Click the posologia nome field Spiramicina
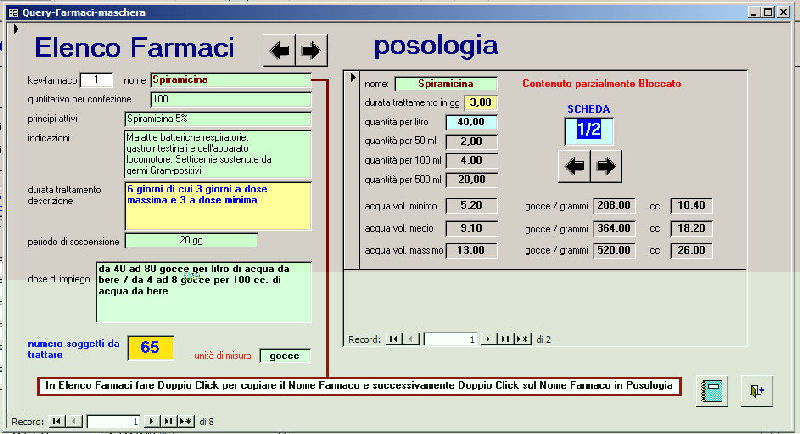The height and width of the screenshot is (434, 800). (x=446, y=84)
